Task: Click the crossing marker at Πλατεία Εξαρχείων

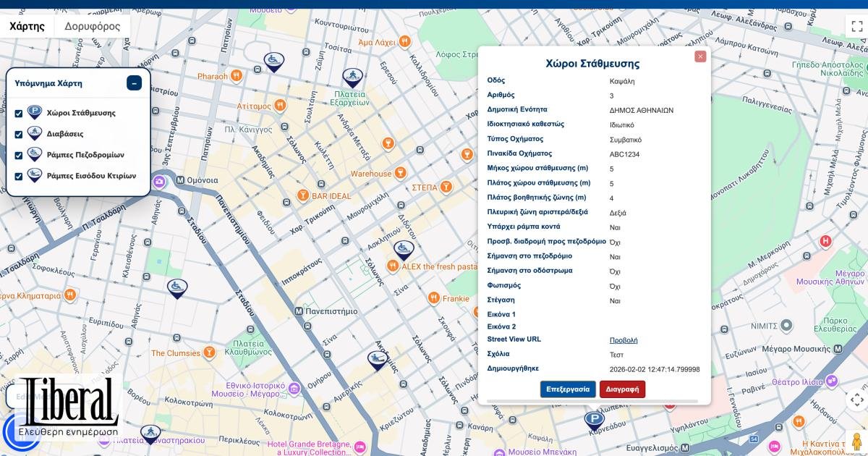Action: pyautogui.click(x=352, y=77)
